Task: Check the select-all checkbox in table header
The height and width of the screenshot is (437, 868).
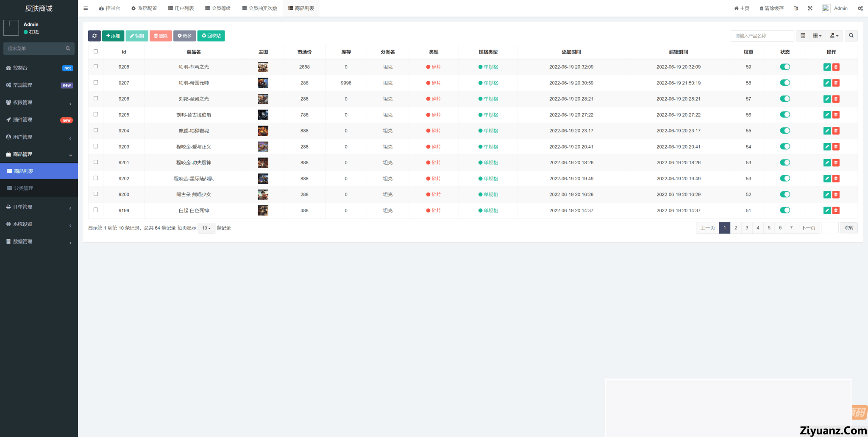Action: coord(96,52)
